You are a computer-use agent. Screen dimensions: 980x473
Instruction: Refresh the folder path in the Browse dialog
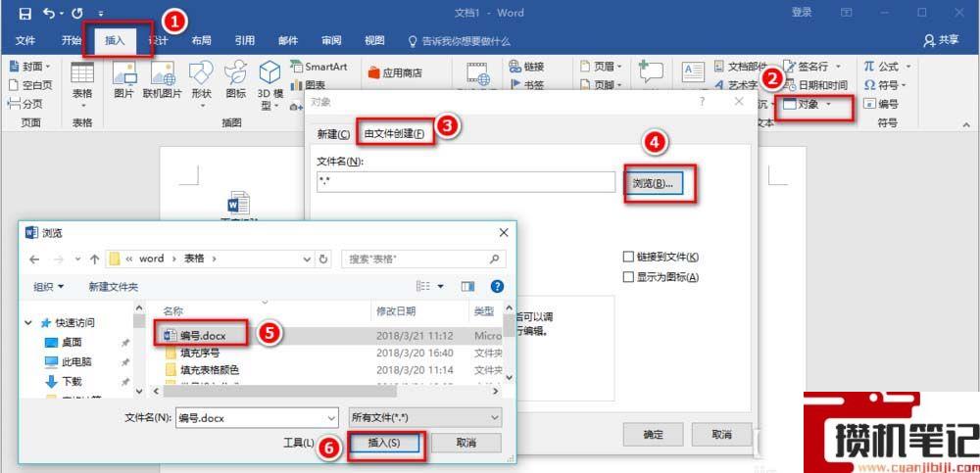[323, 259]
